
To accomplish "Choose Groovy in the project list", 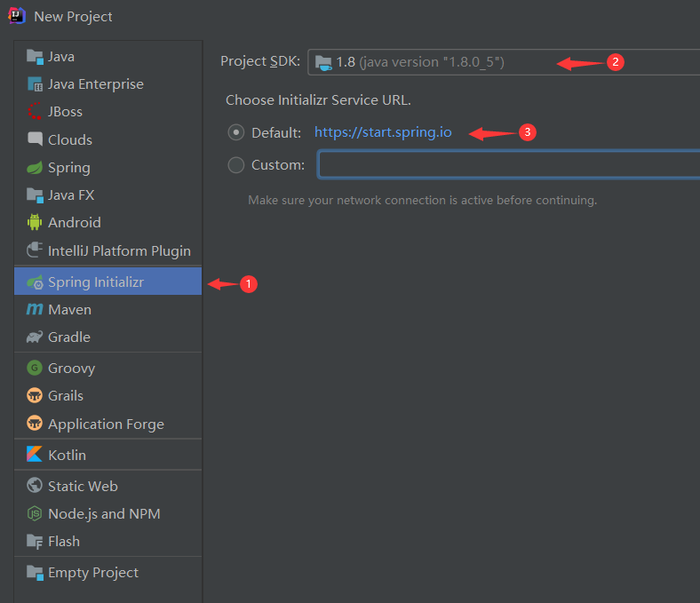I will coord(108,368).
